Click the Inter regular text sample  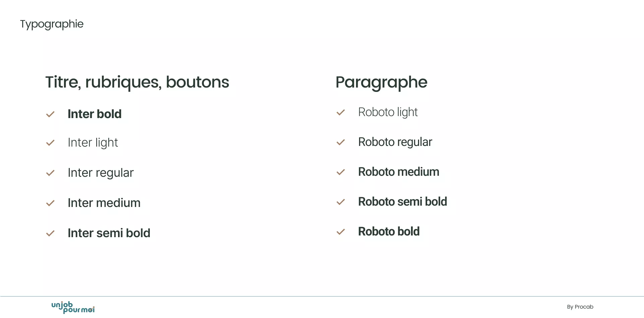click(101, 173)
